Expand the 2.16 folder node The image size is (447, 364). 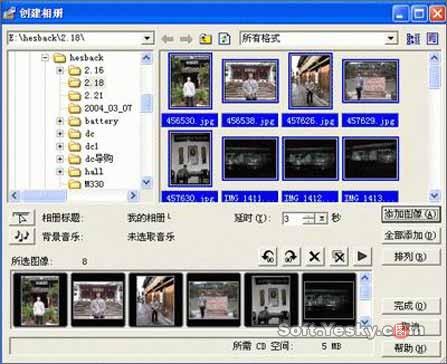pyautogui.click(x=60, y=70)
